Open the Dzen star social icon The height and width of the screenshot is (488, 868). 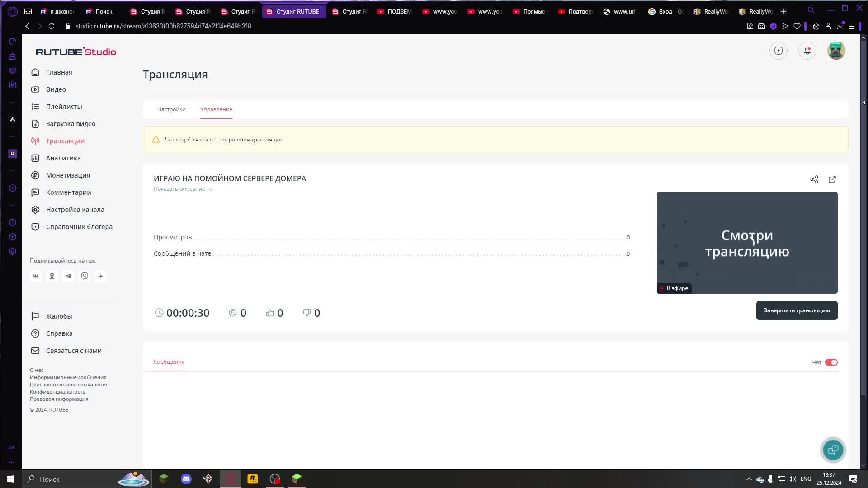coord(101,276)
